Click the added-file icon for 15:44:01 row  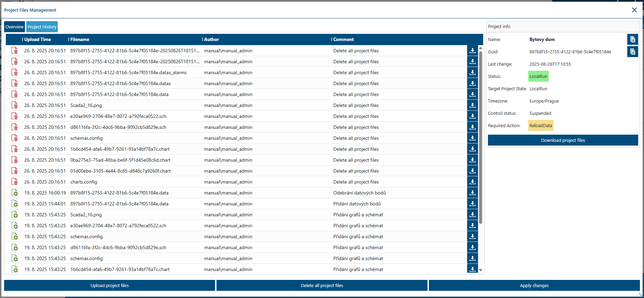click(15, 204)
